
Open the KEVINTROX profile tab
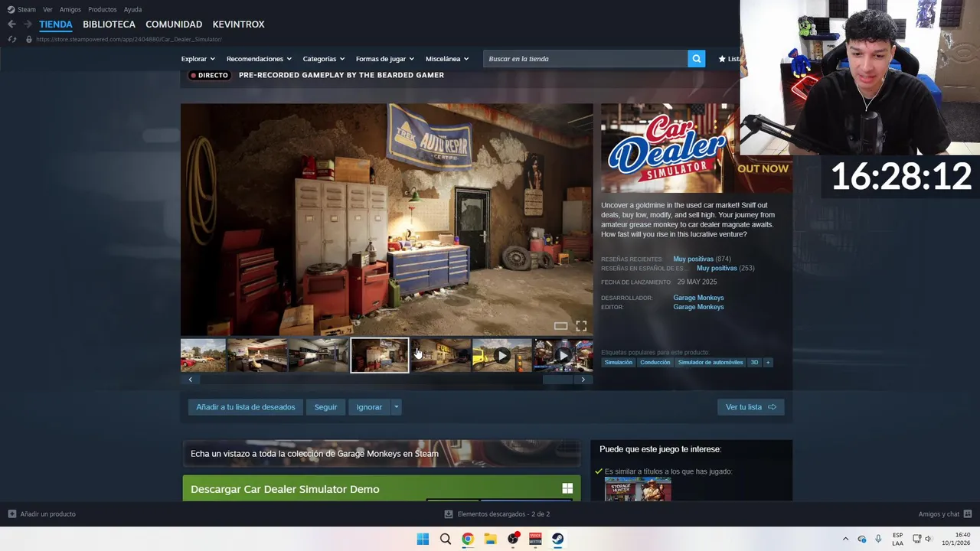click(x=238, y=24)
